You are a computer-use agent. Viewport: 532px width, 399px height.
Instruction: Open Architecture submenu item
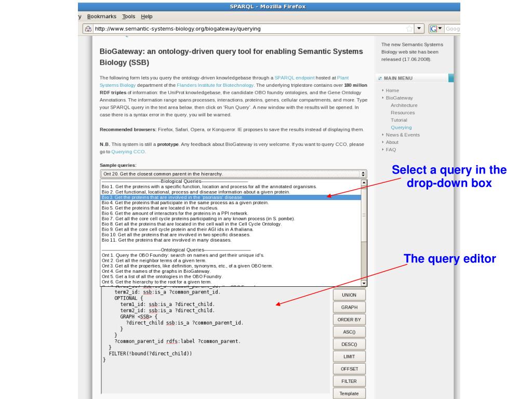click(x=404, y=105)
